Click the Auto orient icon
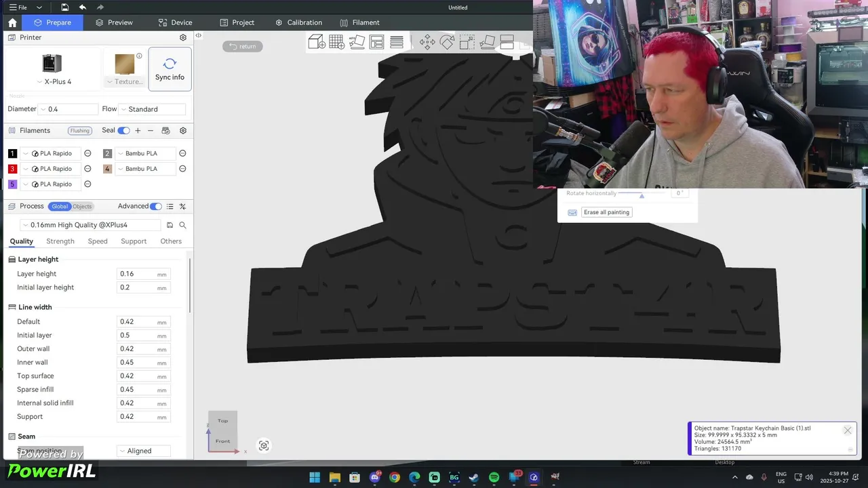This screenshot has height=488, width=868. [x=357, y=42]
